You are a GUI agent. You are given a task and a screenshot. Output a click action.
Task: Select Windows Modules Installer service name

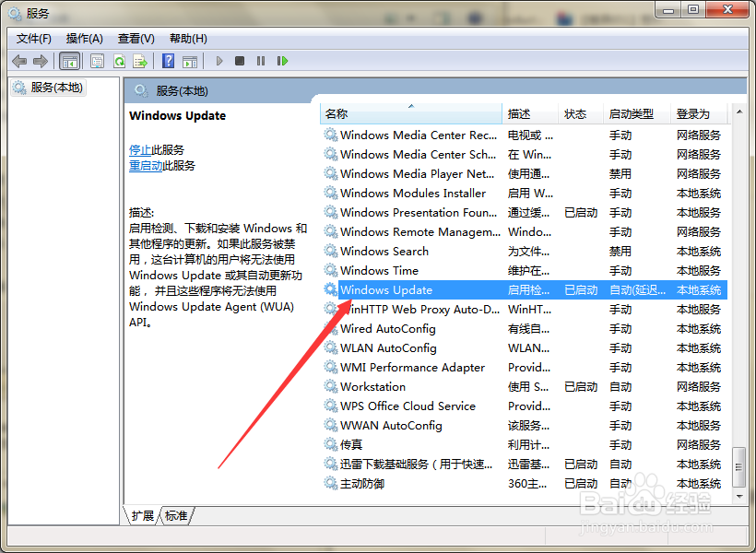(x=413, y=193)
